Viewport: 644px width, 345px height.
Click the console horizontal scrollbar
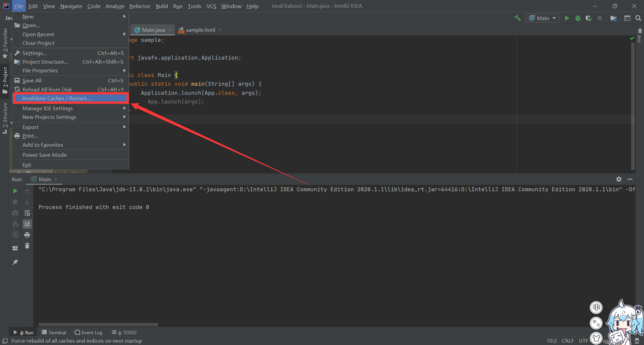98,324
